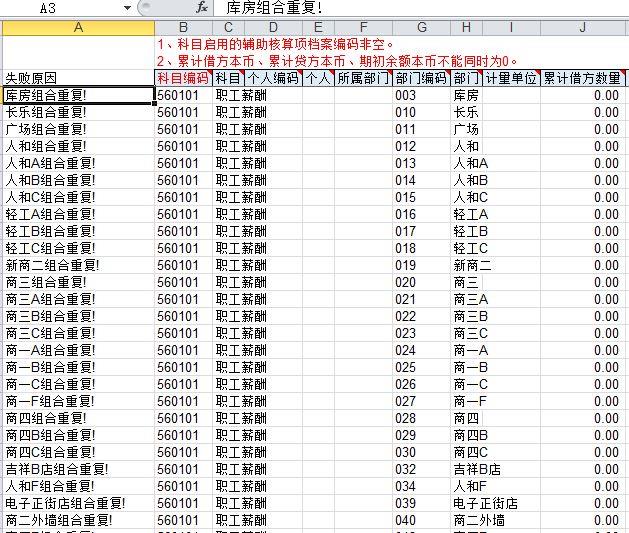The height and width of the screenshot is (533, 629).
Task: Click department name 人和F
Action: [470, 486]
